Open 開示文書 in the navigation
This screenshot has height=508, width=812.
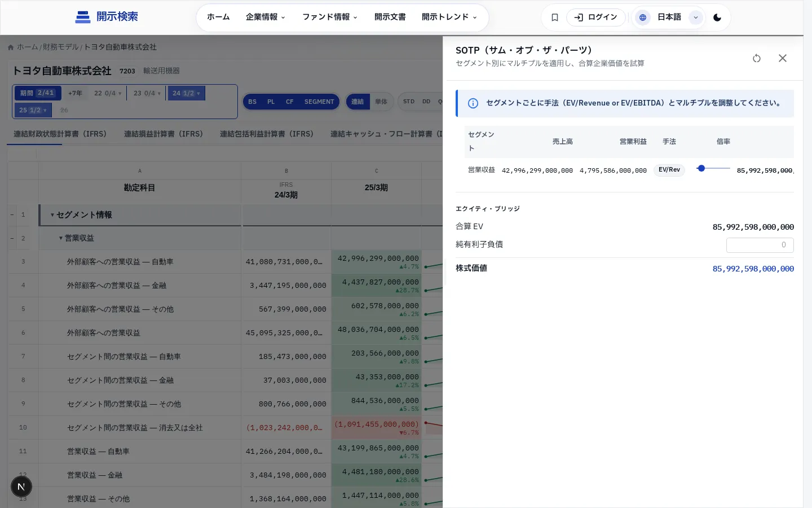[x=390, y=17]
